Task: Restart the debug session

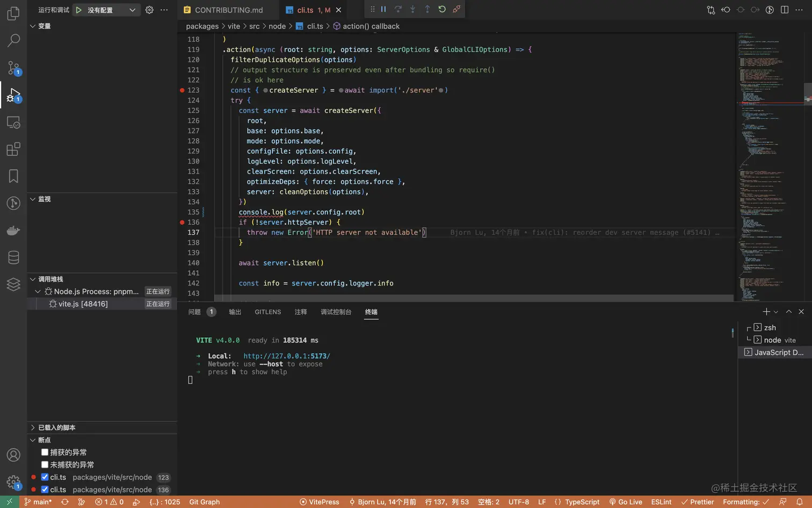Action: click(442, 9)
